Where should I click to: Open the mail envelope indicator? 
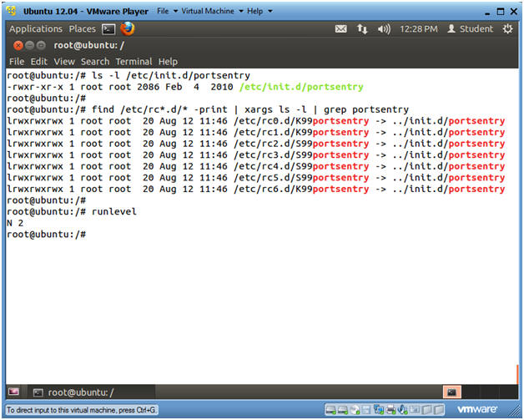[341, 29]
